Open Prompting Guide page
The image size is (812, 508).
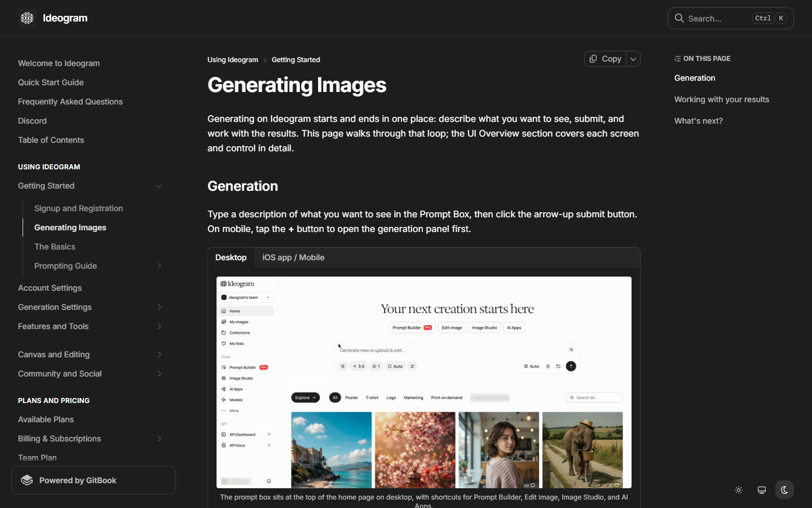tap(65, 266)
